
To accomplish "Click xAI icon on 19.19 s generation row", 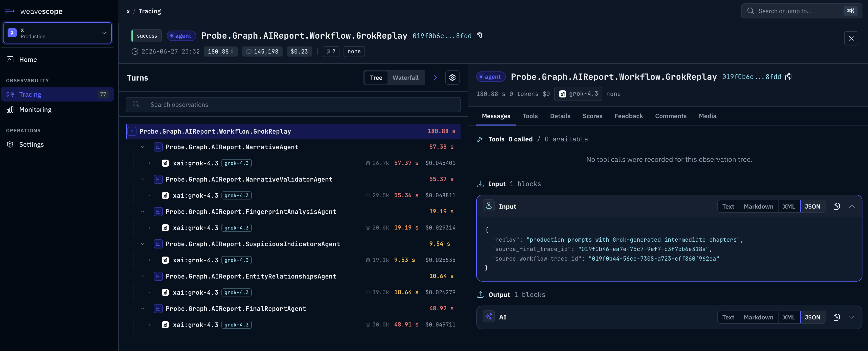I will [x=165, y=228].
